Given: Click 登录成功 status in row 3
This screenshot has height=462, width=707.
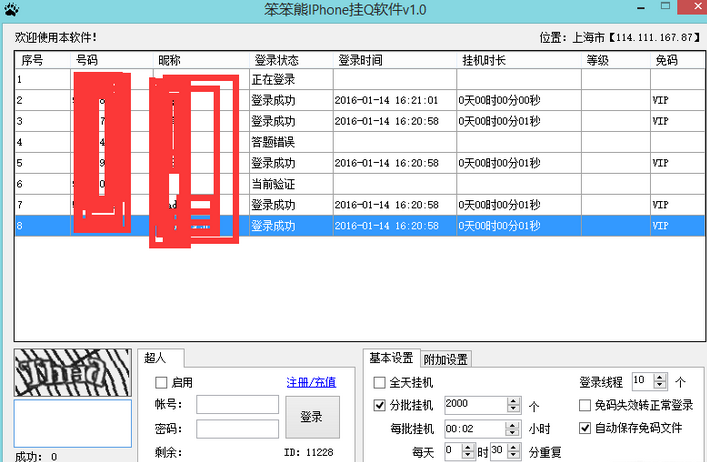Looking at the screenshot, I should pyautogui.click(x=273, y=121).
